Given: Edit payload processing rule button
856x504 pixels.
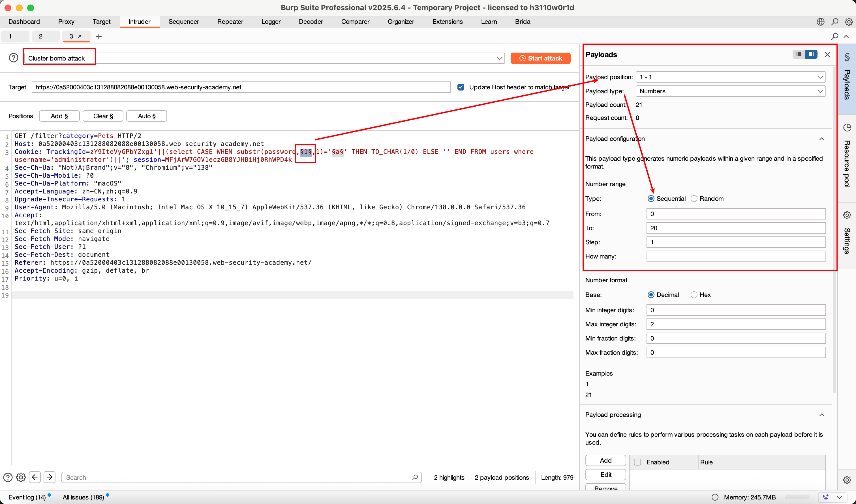Looking at the screenshot, I should [605, 475].
